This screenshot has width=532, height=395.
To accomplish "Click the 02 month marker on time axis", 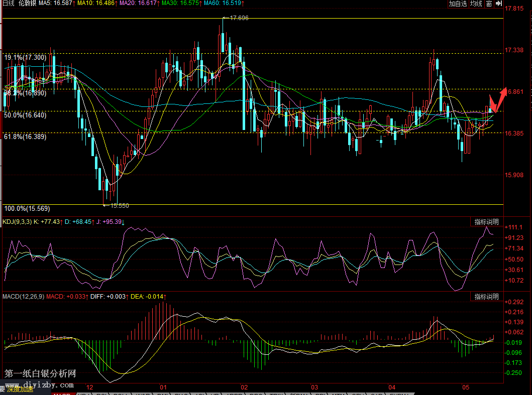I will pos(244,388).
